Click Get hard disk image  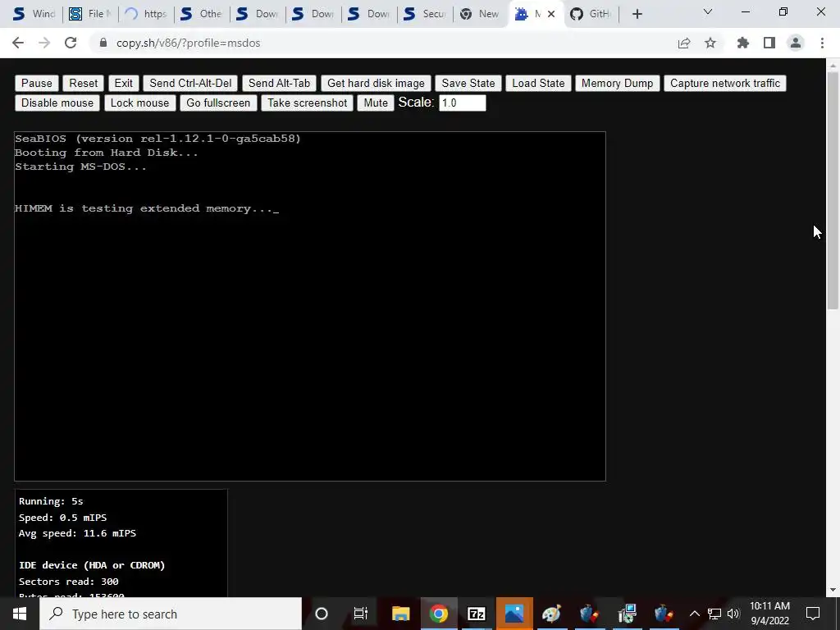[376, 83]
